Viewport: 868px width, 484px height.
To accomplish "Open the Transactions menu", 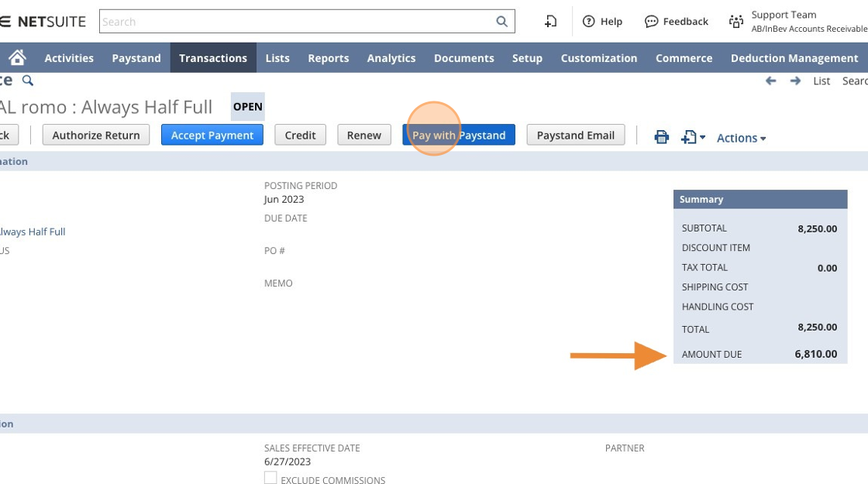I will pos(213,58).
